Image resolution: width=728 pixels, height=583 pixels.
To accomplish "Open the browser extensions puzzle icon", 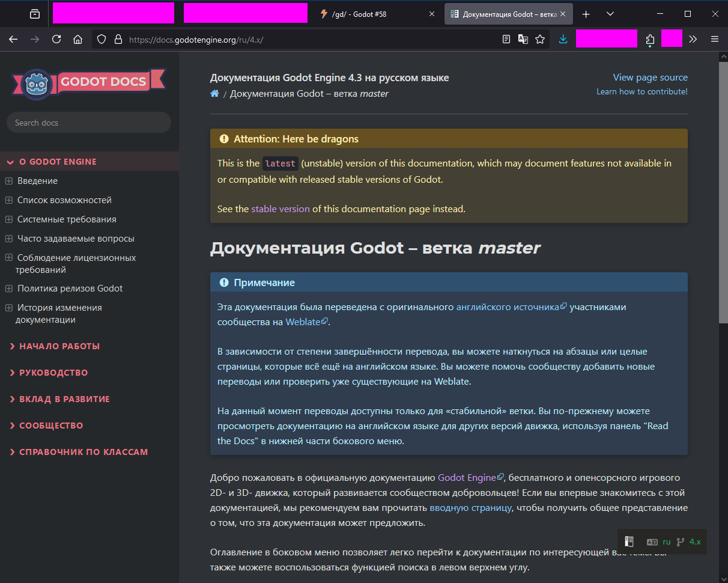I will [x=650, y=39].
